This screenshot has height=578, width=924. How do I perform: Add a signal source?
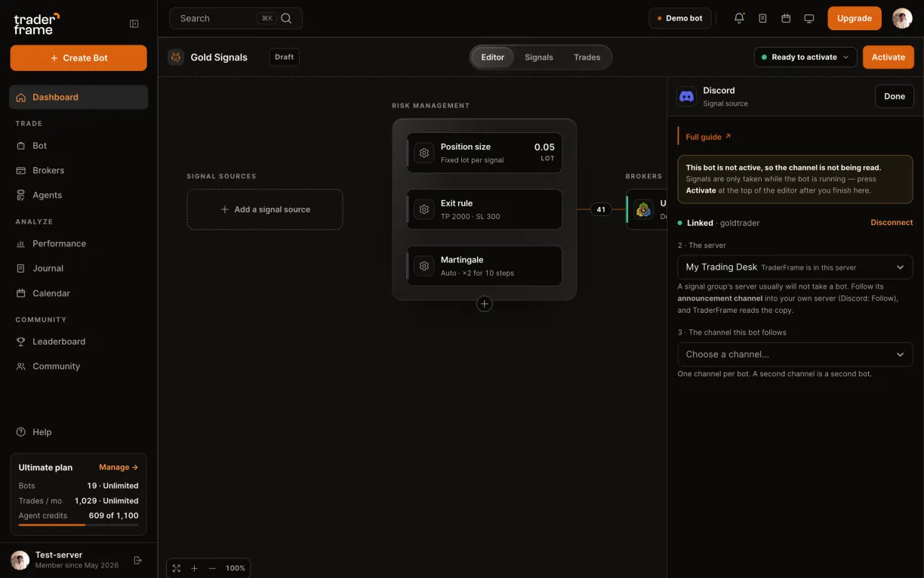pyautogui.click(x=265, y=209)
